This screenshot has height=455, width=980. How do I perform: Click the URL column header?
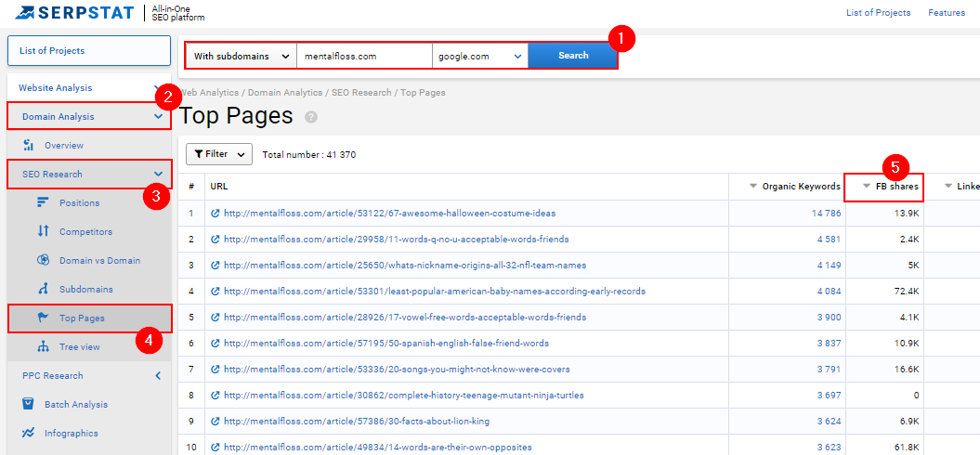point(217,187)
